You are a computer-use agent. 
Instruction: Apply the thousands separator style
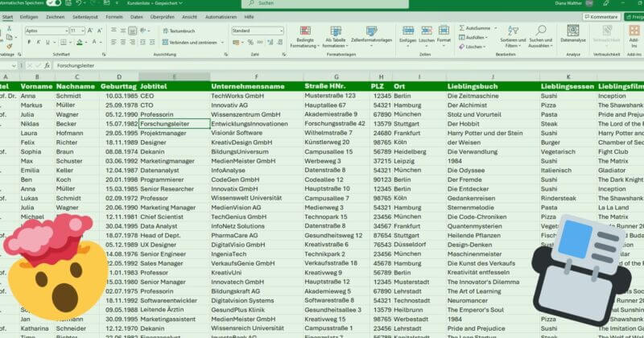click(x=260, y=43)
